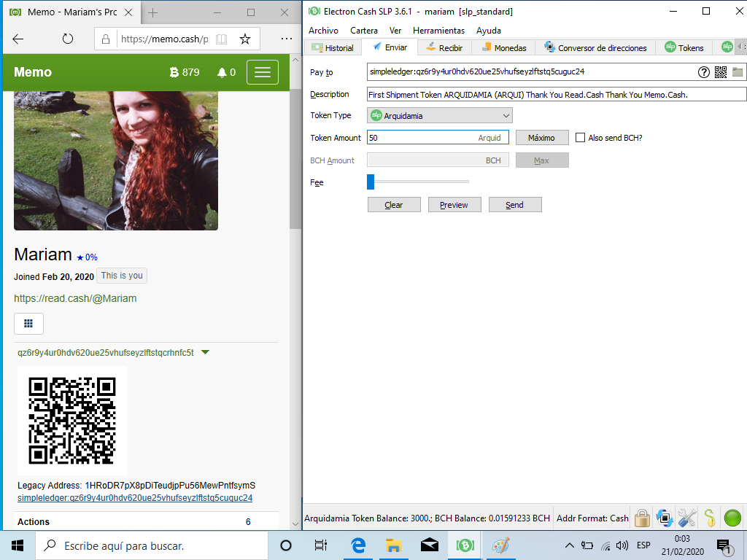Favorite the page with the browser star icon
The height and width of the screenshot is (560, 747).
coord(245,39)
